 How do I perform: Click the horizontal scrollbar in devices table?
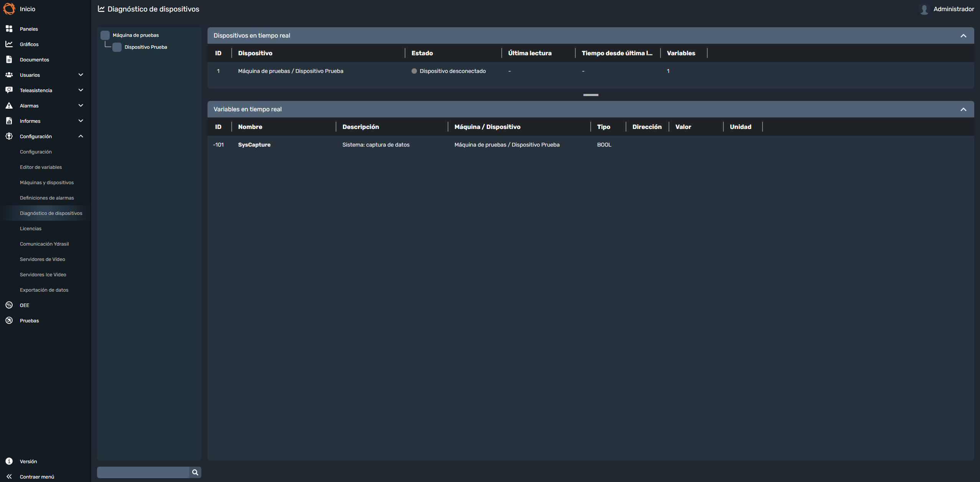click(591, 95)
